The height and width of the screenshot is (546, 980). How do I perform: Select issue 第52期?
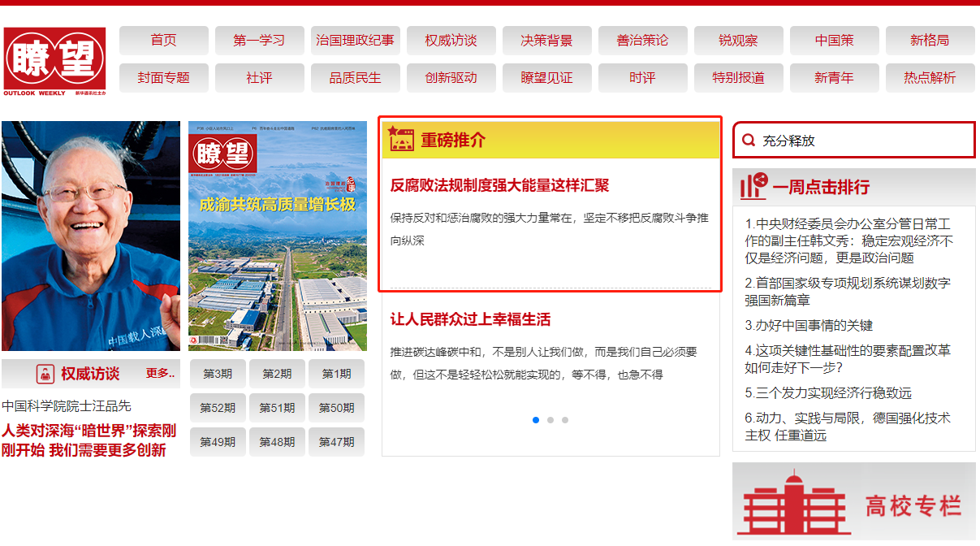218,408
